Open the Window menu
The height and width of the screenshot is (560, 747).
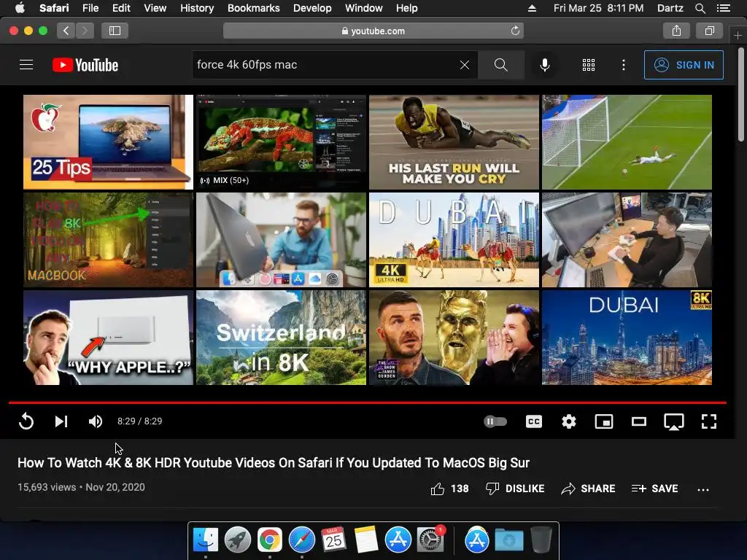point(363,8)
